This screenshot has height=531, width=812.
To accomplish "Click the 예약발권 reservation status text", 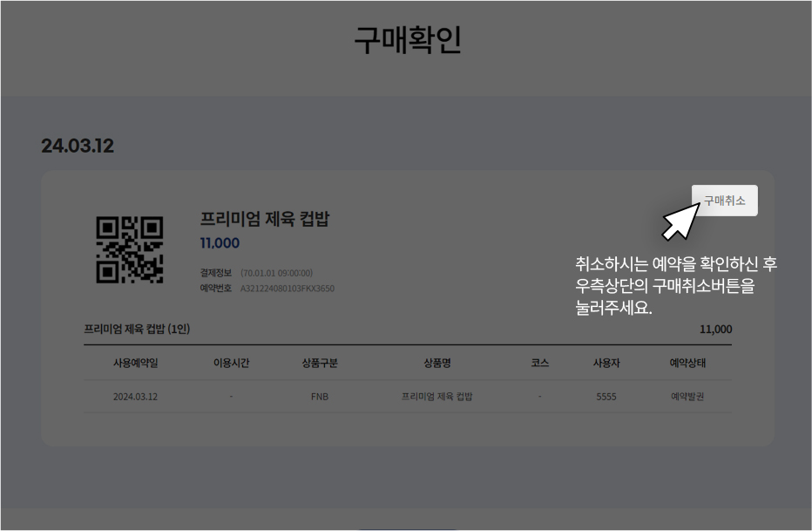I will tap(685, 397).
